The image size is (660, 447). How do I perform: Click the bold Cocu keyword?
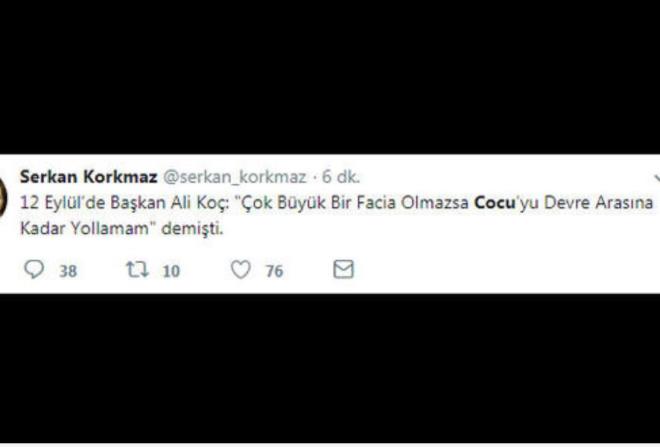pos(495,203)
